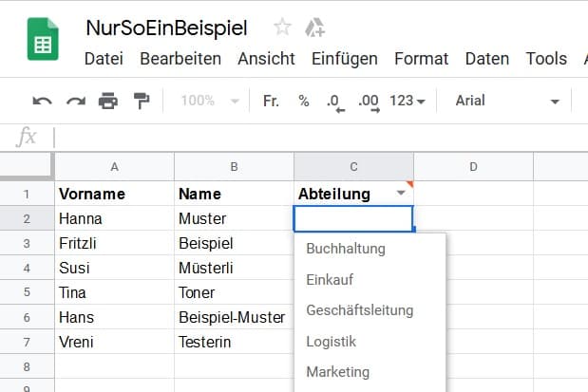
Task: Format as currency with Fr. button
Action: click(x=271, y=101)
